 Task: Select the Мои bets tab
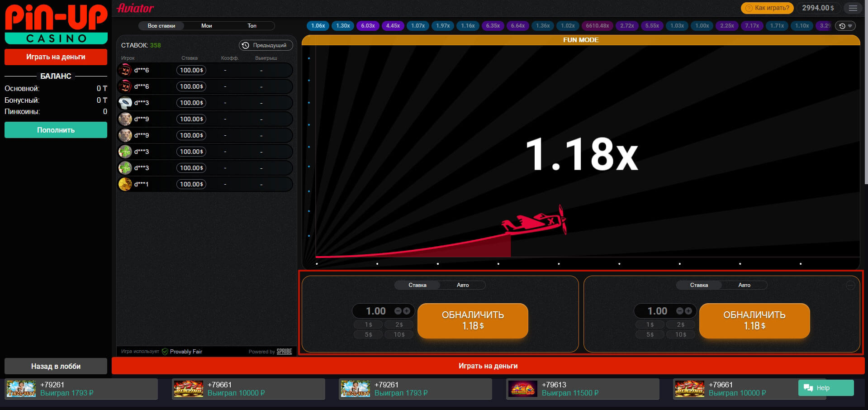207,26
